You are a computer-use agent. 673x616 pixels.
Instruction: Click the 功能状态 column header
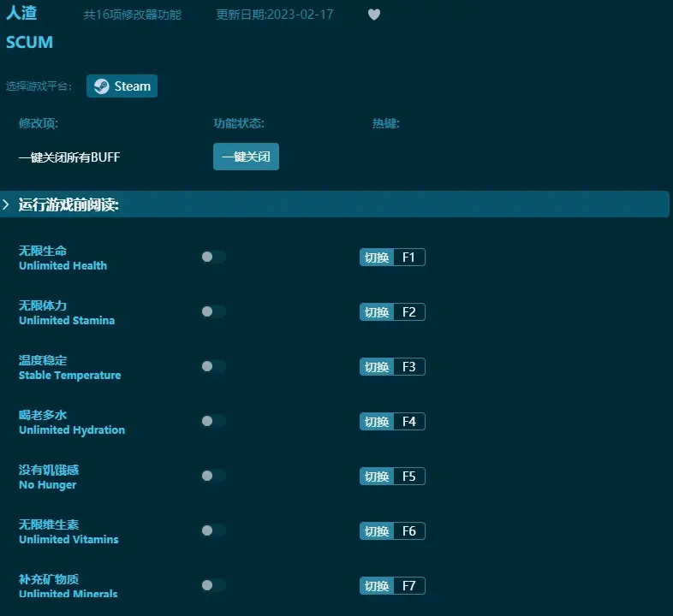coord(239,123)
